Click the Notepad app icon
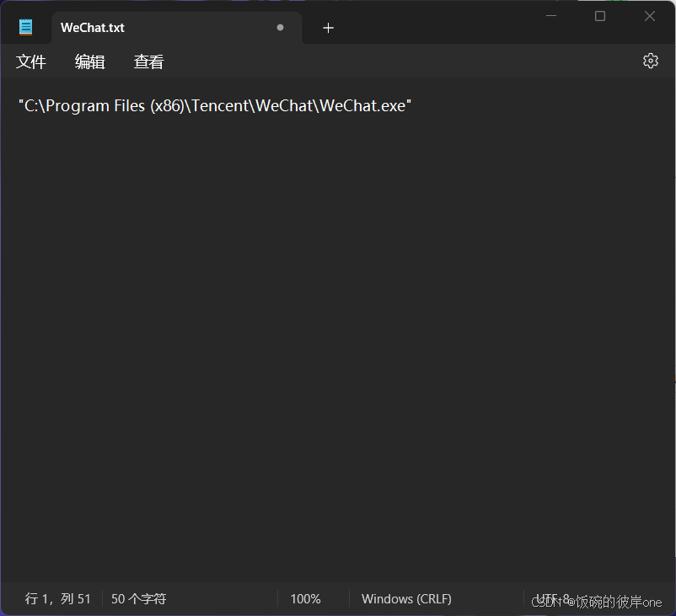 tap(26, 27)
